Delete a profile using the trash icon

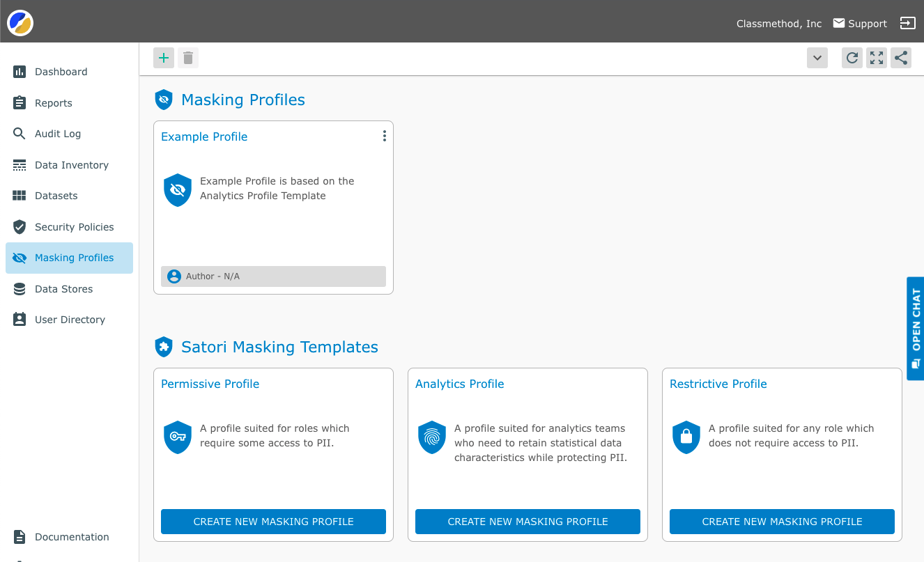click(187, 58)
